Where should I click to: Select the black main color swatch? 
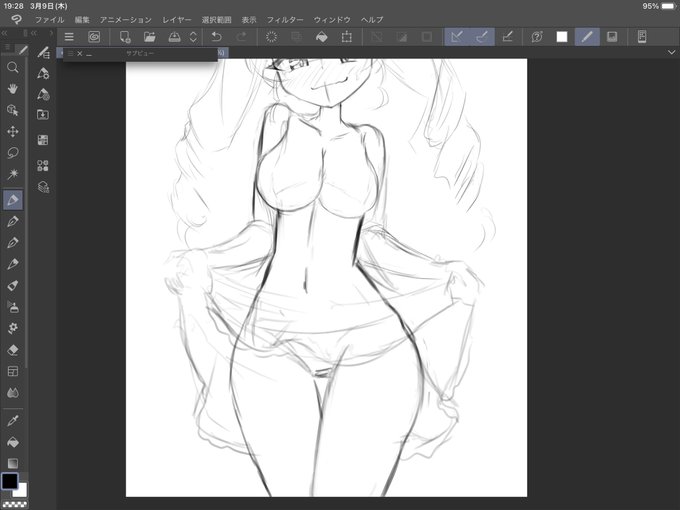[x=9, y=481]
